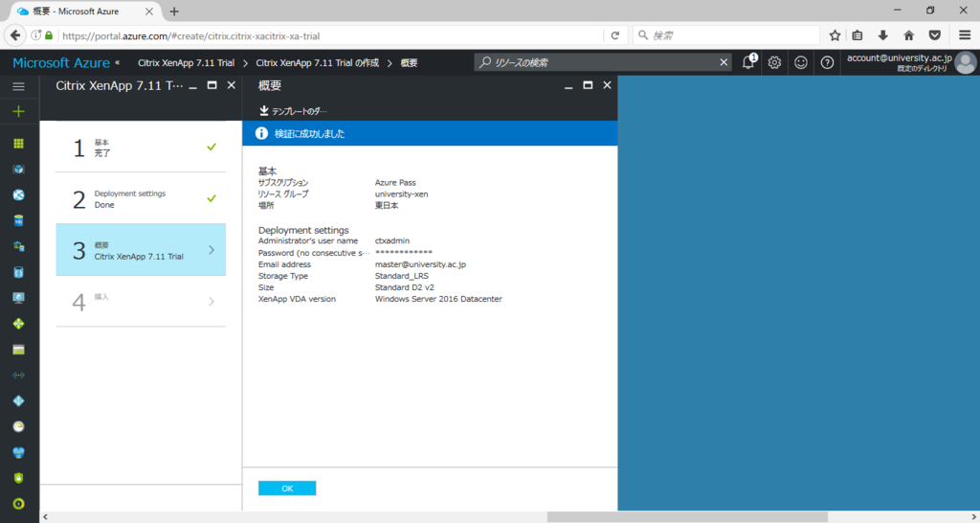Select step 3 概要 Citrix XenApp 7.11 Trial
The image size is (980, 523).
pos(141,250)
